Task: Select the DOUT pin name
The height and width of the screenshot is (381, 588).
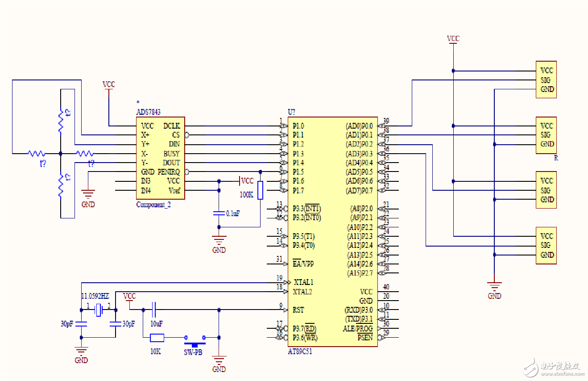Action: (x=172, y=163)
